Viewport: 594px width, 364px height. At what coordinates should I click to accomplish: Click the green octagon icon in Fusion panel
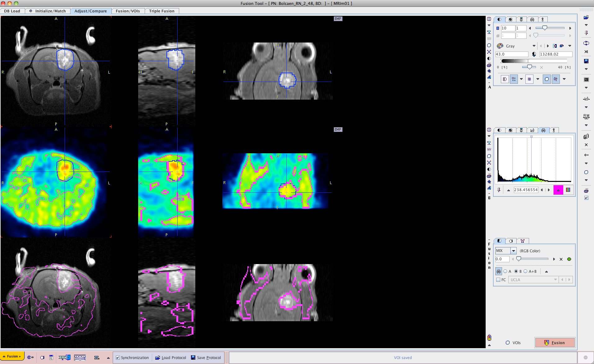click(x=569, y=259)
